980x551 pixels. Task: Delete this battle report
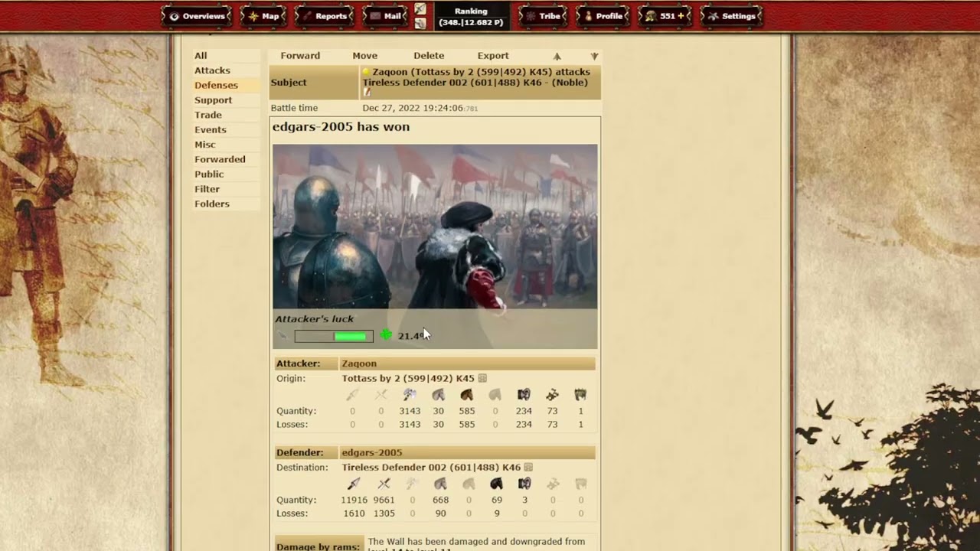tap(429, 56)
